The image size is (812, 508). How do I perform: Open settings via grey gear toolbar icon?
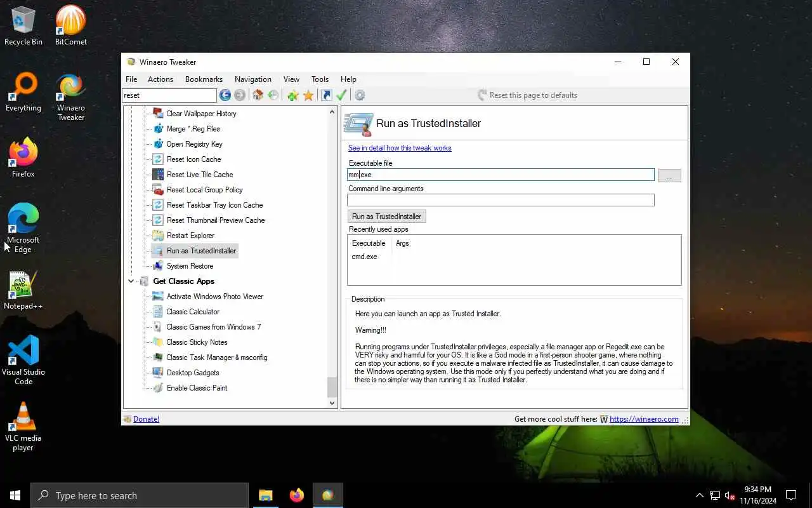(x=360, y=95)
